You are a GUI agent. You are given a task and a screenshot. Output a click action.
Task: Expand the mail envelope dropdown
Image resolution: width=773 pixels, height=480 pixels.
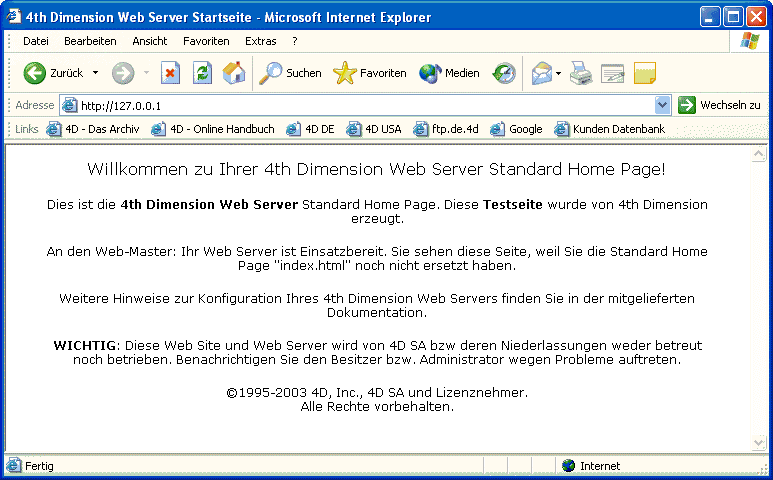tap(558, 73)
